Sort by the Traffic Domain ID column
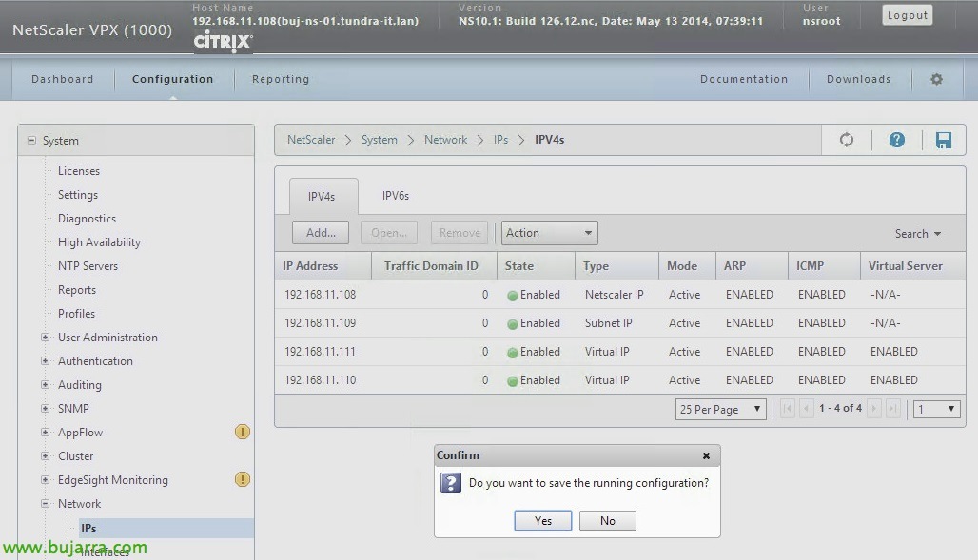This screenshot has width=978, height=560. 434,265
